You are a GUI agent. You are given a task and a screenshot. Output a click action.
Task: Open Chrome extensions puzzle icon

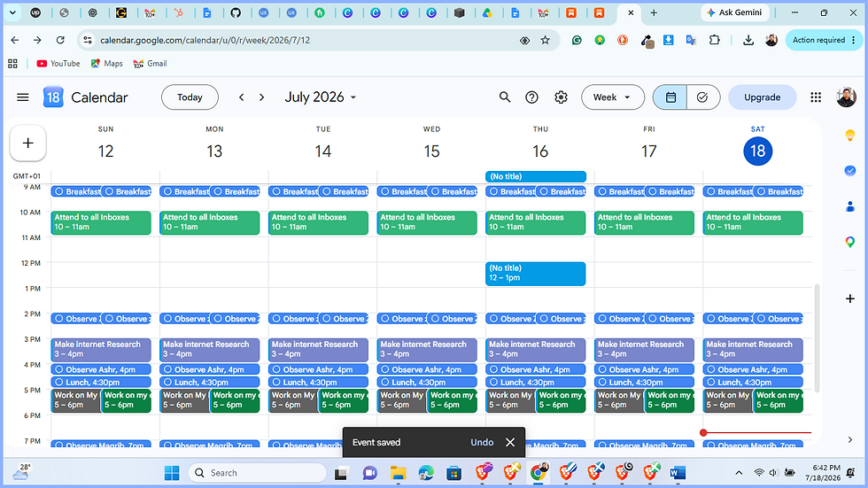[x=714, y=40]
